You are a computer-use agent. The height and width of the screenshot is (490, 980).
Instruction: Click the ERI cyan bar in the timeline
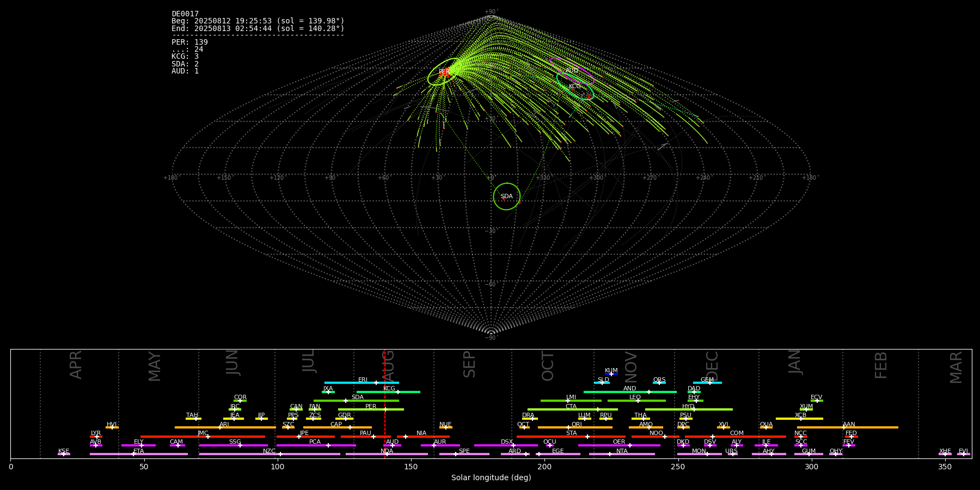[362, 383]
